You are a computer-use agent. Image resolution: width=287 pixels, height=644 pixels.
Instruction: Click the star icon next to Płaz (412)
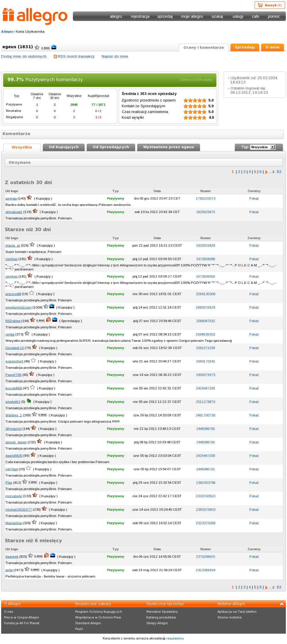click(25, 482)
